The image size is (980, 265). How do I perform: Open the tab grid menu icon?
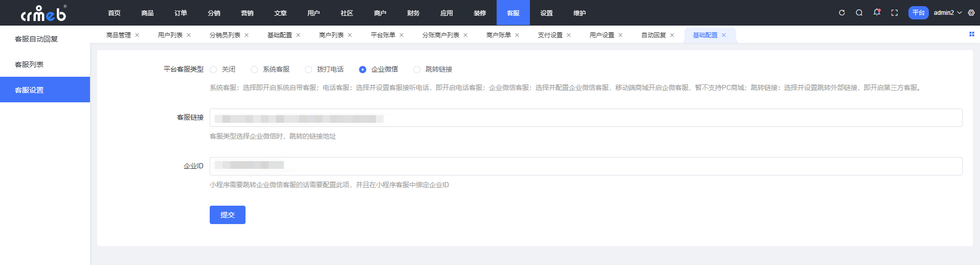tap(971, 34)
